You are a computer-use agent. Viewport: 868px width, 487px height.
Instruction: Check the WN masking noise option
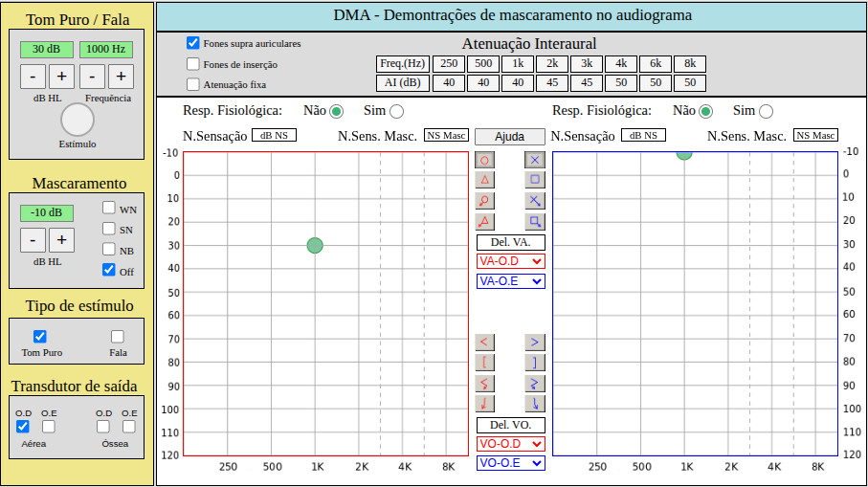click(109, 208)
